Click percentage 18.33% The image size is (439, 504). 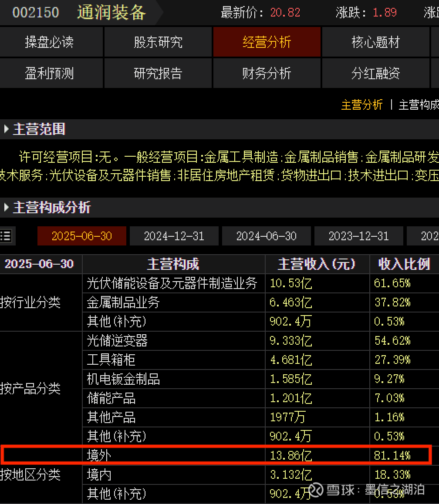pyautogui.click(x=392, y=475)
